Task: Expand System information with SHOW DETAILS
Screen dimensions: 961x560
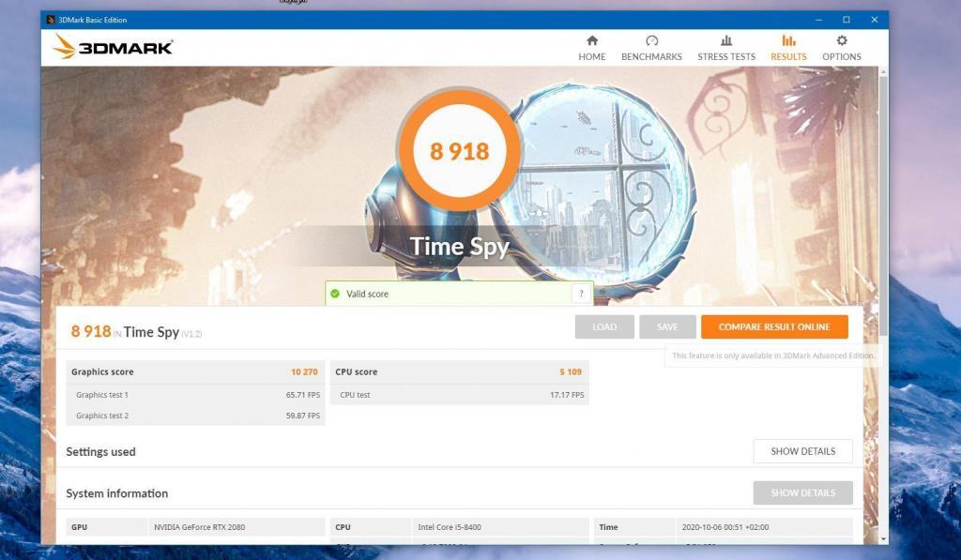Action: (x=802, y=493)
